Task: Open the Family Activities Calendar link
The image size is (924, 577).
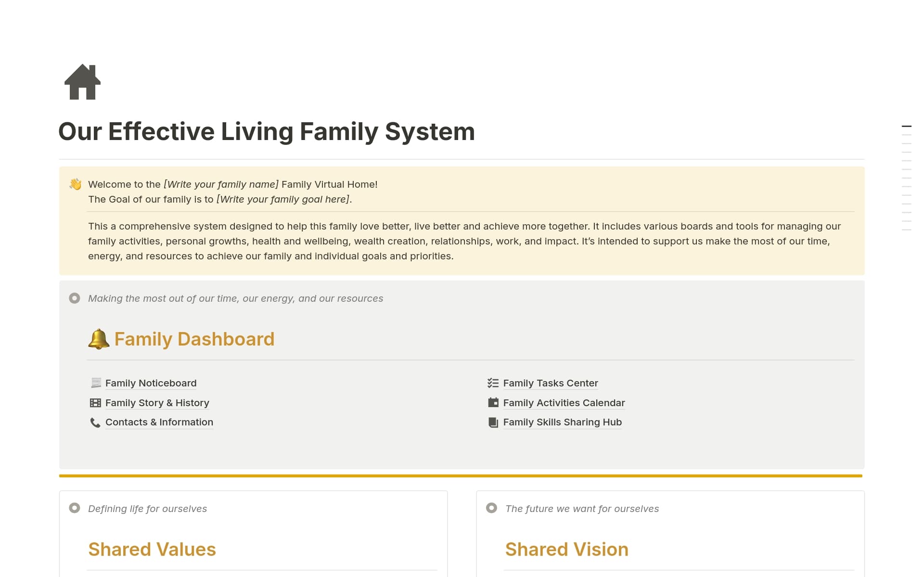Action: point(564,403)
